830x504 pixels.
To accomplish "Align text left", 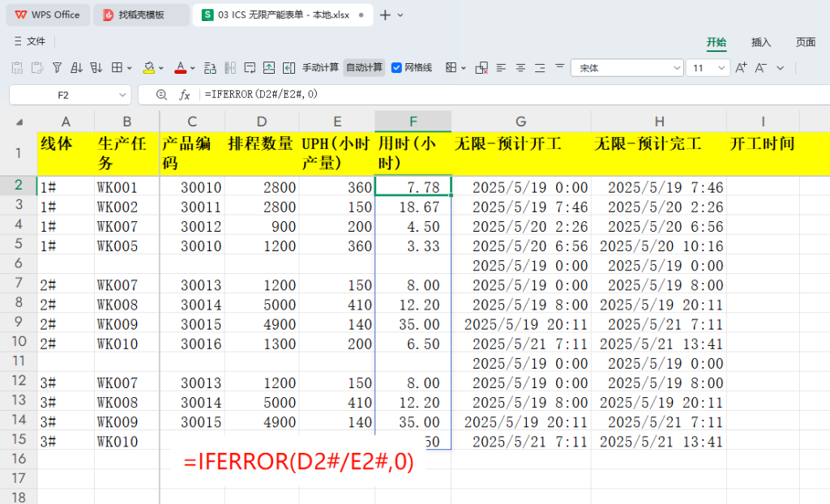I will tap(501, 68).
